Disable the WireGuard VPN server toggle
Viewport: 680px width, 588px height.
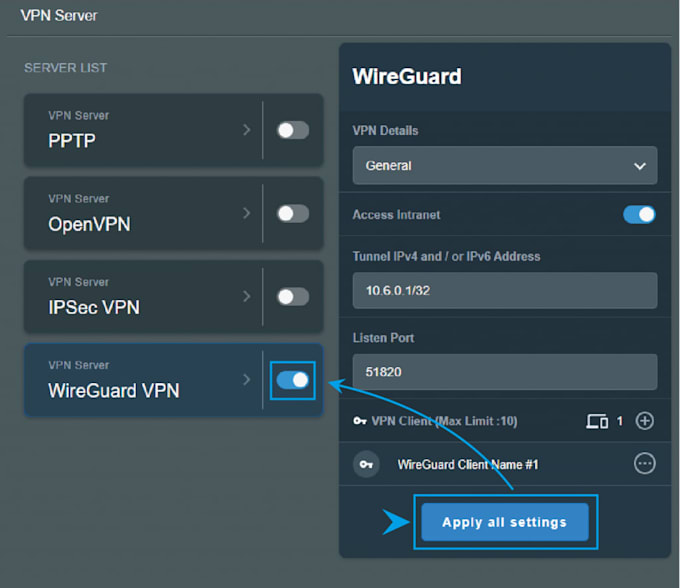[x=293, y=380]
